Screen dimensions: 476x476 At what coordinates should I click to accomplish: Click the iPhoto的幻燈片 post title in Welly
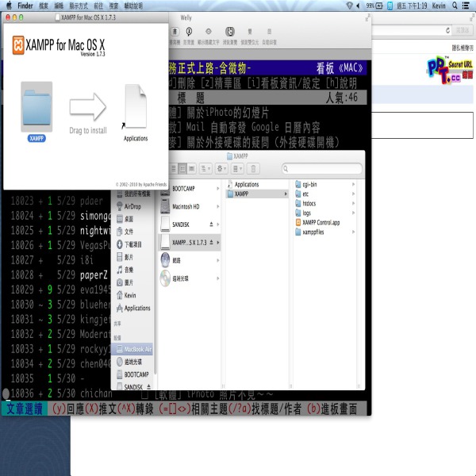click(x=228, y=113)
